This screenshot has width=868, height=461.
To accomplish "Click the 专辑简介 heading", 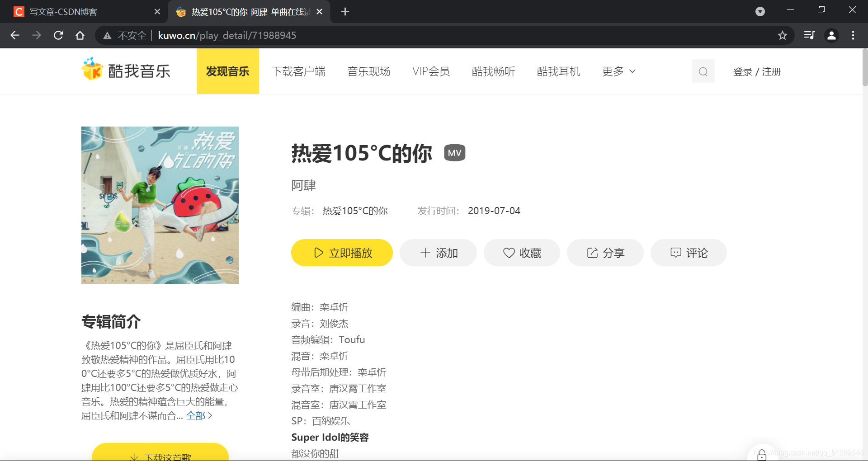I will tap(111, 322).
